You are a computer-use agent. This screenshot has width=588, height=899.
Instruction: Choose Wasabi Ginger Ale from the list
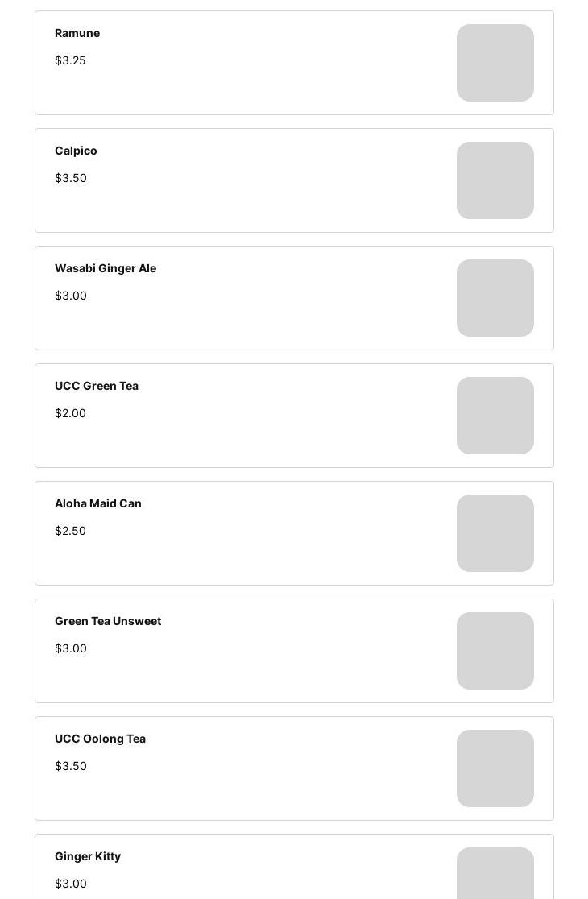106,268
